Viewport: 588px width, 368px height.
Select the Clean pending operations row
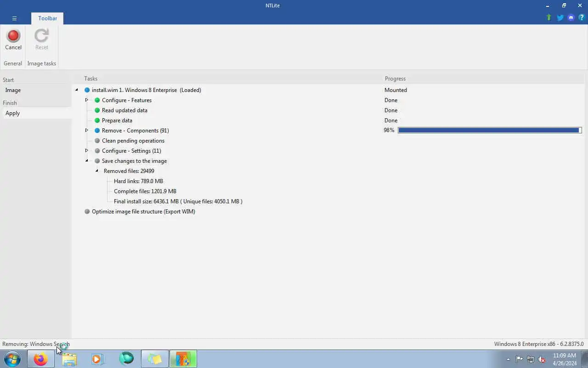[133, 141]
